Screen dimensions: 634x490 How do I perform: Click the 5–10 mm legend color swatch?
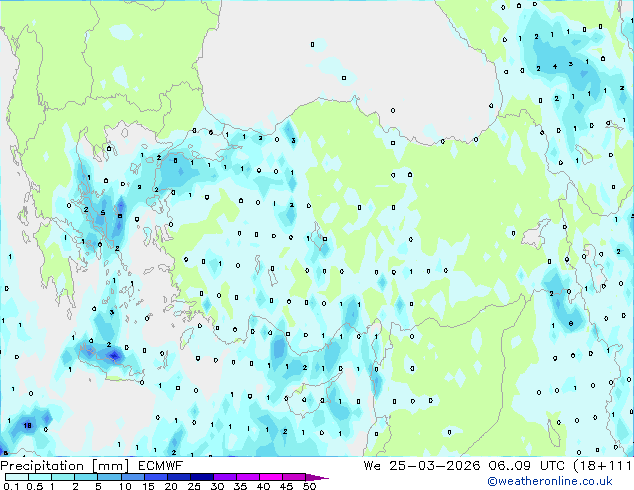[109, 477]
